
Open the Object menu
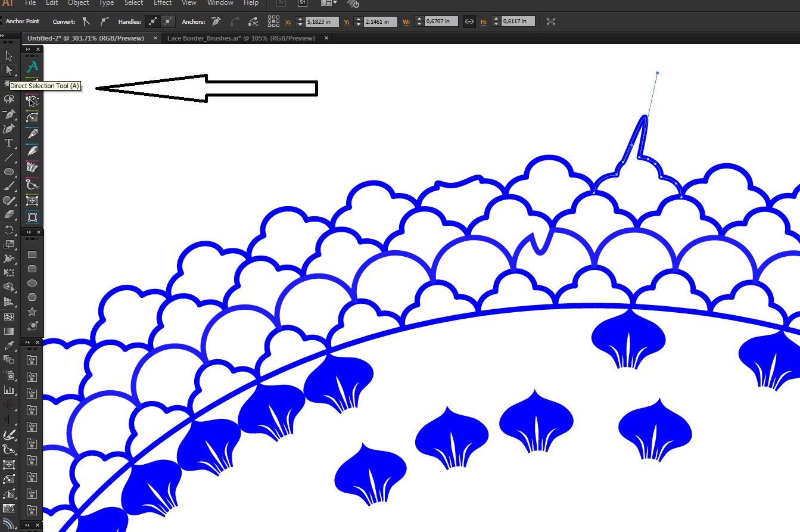[78, 3]
